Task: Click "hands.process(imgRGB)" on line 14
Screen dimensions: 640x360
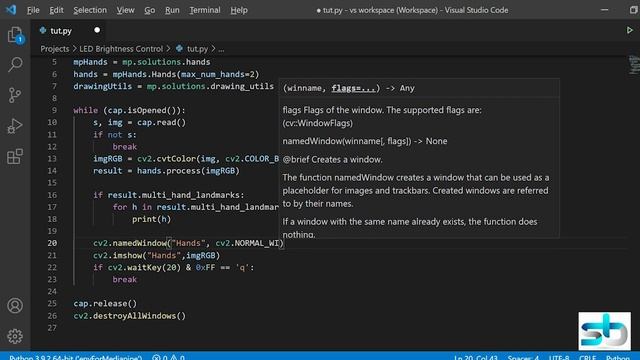Action: click(188, 171)
